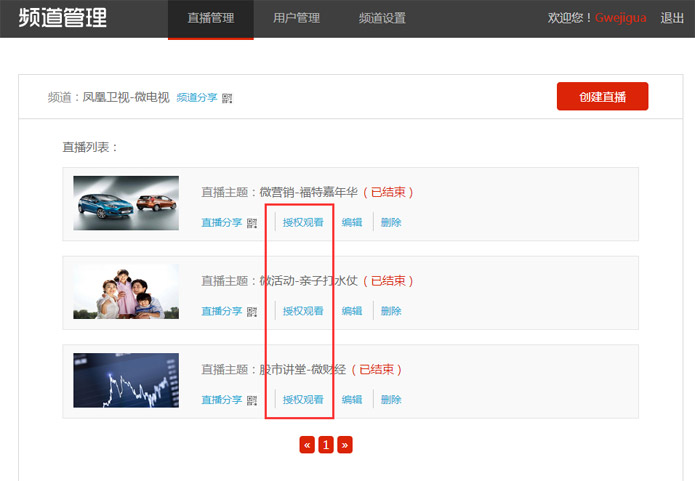Viewport: 695px width, 481px height.
Task: Click the title 直播主题:微活动-亲子打水仗
Action: (280, 281)
